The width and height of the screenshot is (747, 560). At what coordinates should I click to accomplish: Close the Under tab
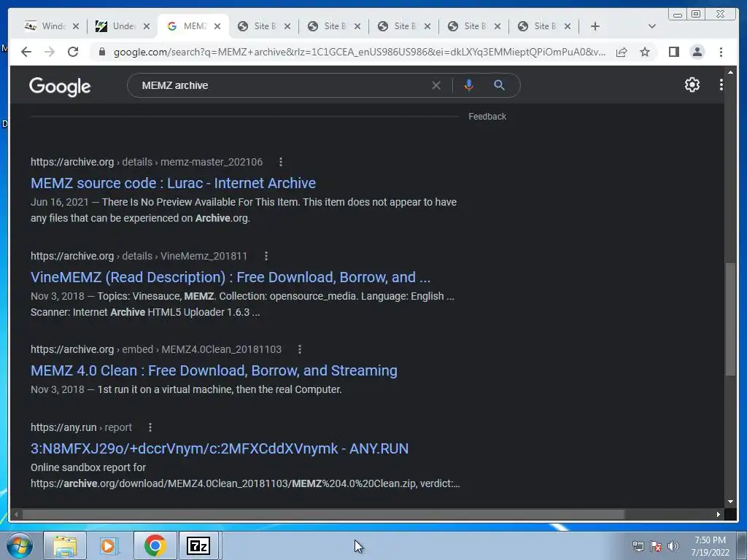point(147,26)
